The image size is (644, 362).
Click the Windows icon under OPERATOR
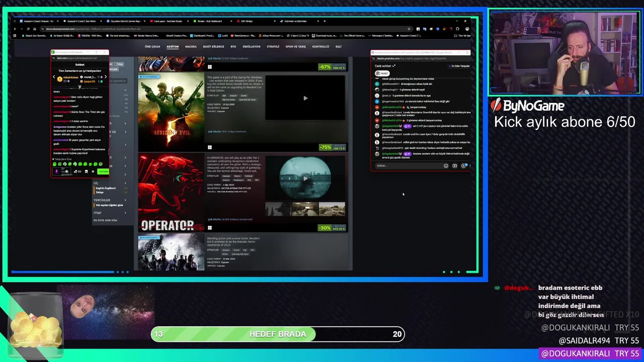point(210,228)
